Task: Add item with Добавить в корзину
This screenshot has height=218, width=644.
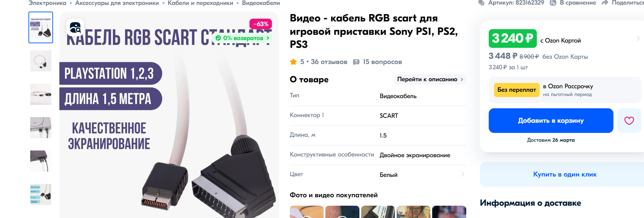Action: click(551, 121)
